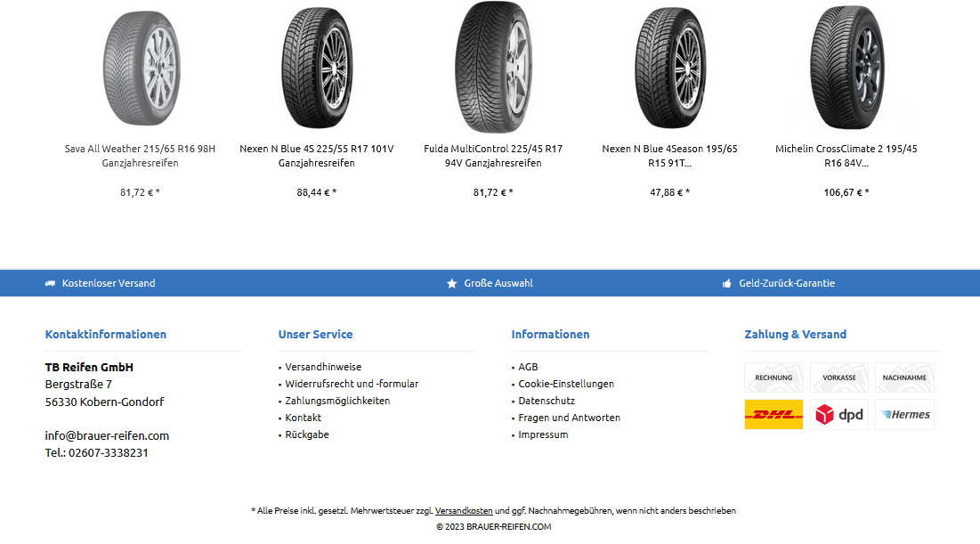Click the Vorkasse payment badge
980x544 pixels.
839,378
